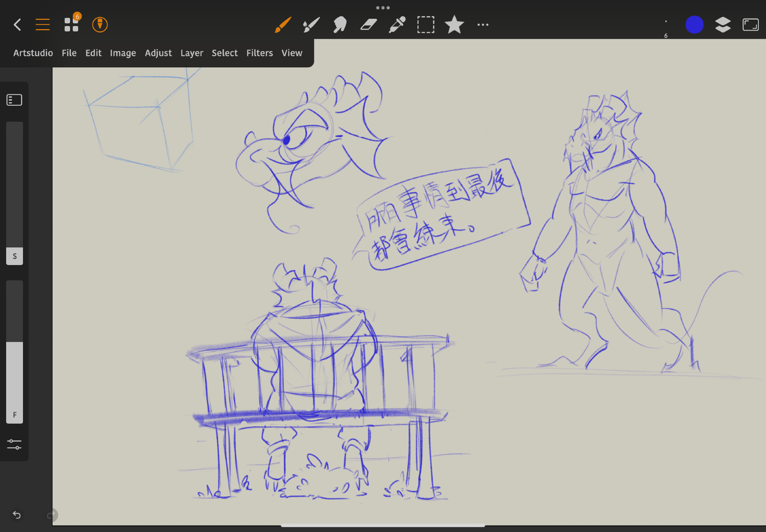Activate the rectangular Selection tool
The width and height of the screenshot is (766, 532).
(426, 25)
